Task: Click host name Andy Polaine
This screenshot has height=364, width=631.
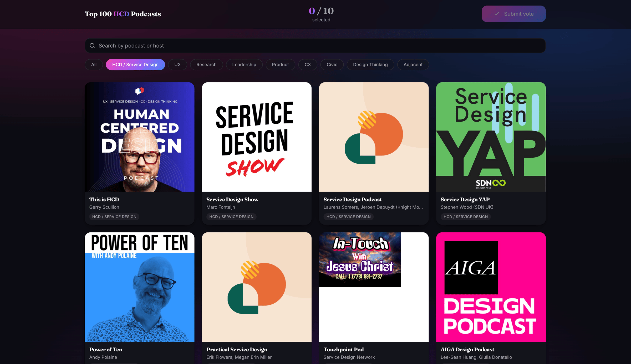Action: click(103, 357)
